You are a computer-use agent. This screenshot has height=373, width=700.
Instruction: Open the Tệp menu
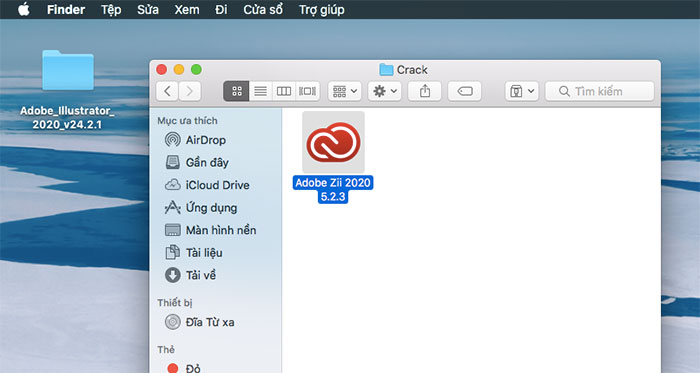click(x=111, y=9)
